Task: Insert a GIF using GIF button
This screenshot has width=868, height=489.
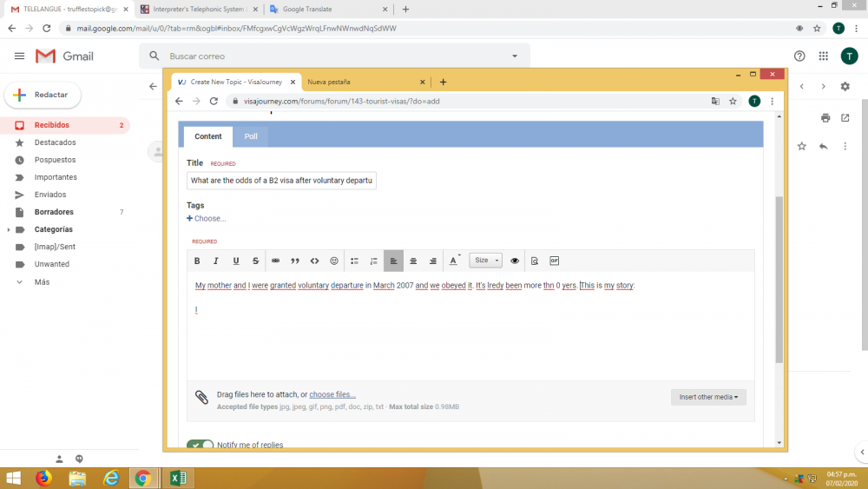Action: [x=554, y=261]
